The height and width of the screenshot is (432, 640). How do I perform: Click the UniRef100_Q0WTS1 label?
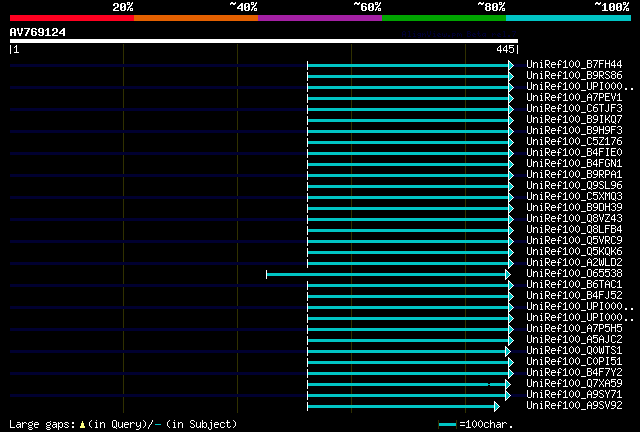[x=574, y=351]
